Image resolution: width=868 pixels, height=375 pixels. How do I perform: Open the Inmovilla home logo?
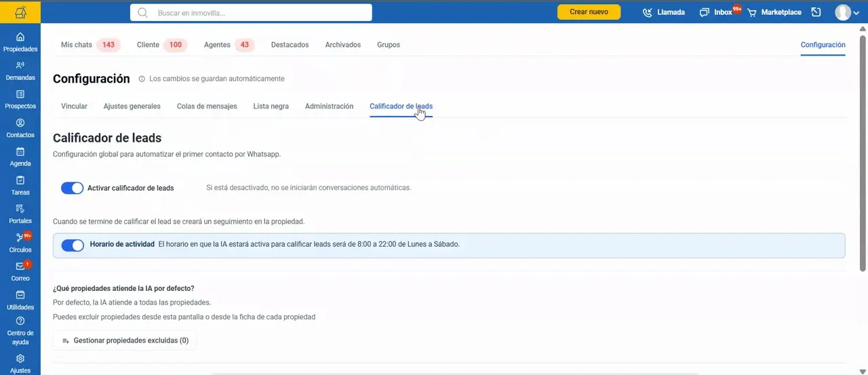(x=20, y=12)
